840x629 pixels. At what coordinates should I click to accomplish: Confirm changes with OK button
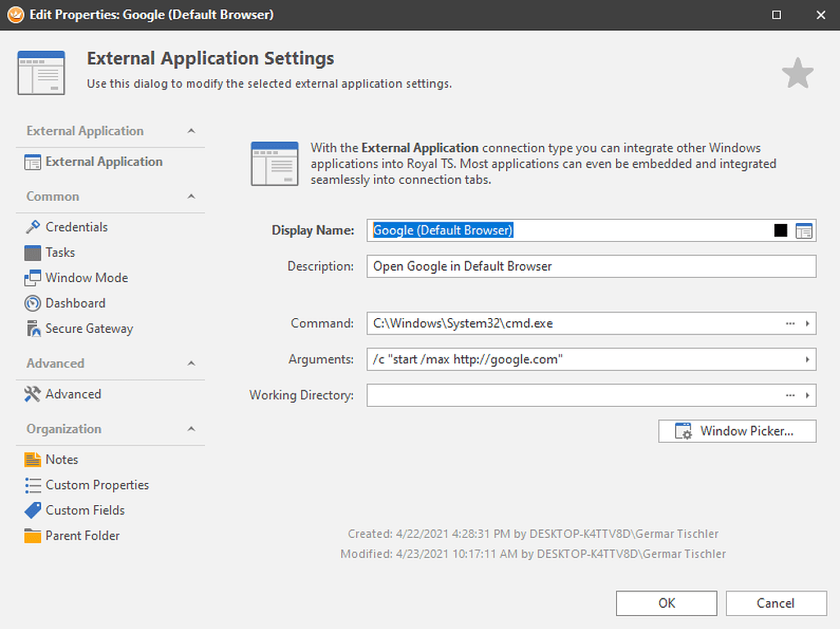[x=666, y=604]
